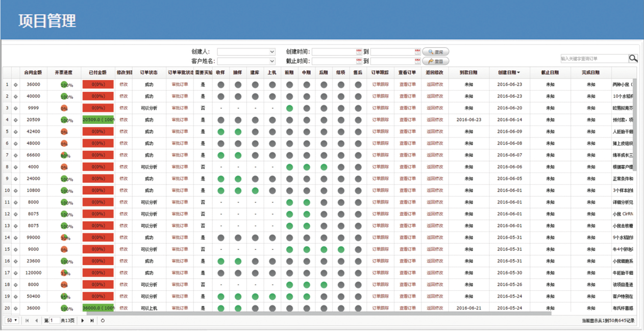Click the 前期 status dot in row 3

click(x=289, y=109)
